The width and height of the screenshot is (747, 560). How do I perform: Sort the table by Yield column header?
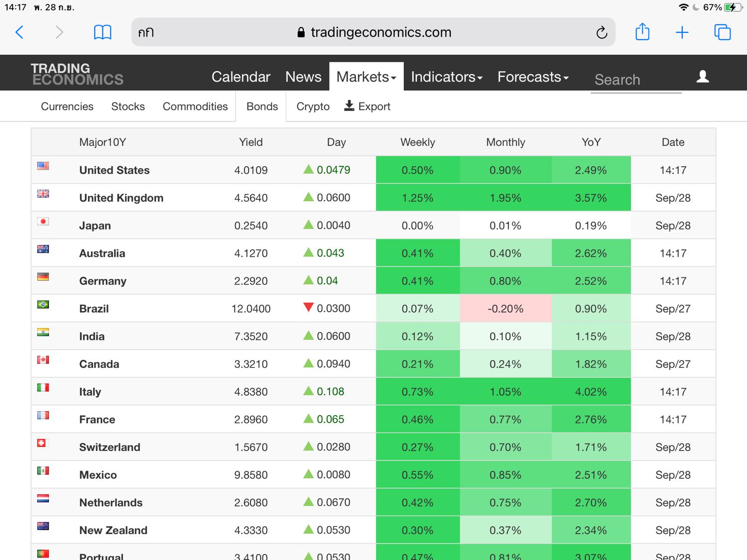(x=250, y=142)
